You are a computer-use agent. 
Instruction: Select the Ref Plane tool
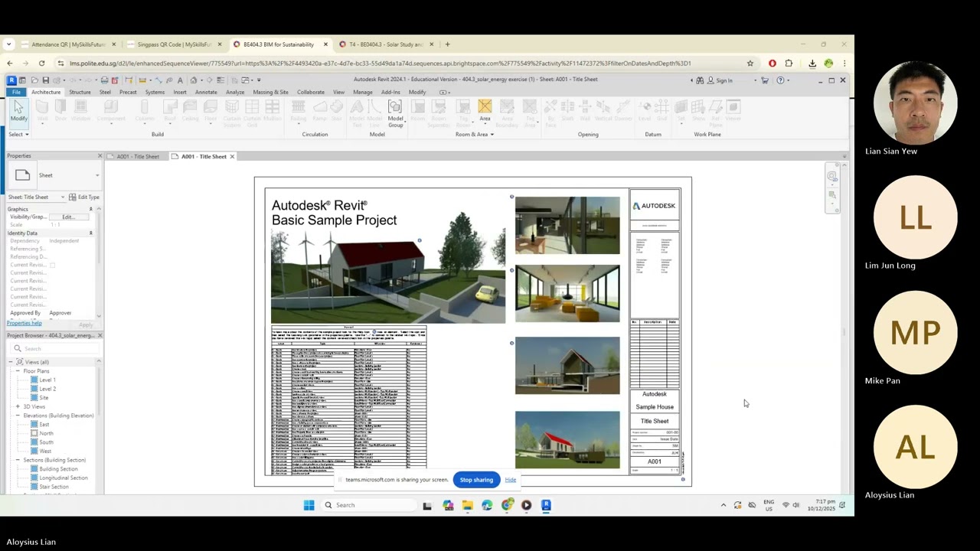[716, 113]
